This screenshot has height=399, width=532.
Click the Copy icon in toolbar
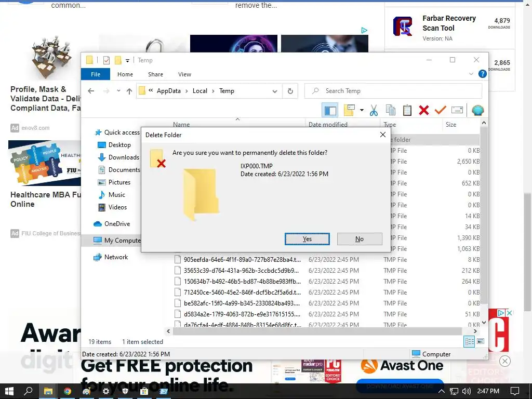[x=391, y=110]
